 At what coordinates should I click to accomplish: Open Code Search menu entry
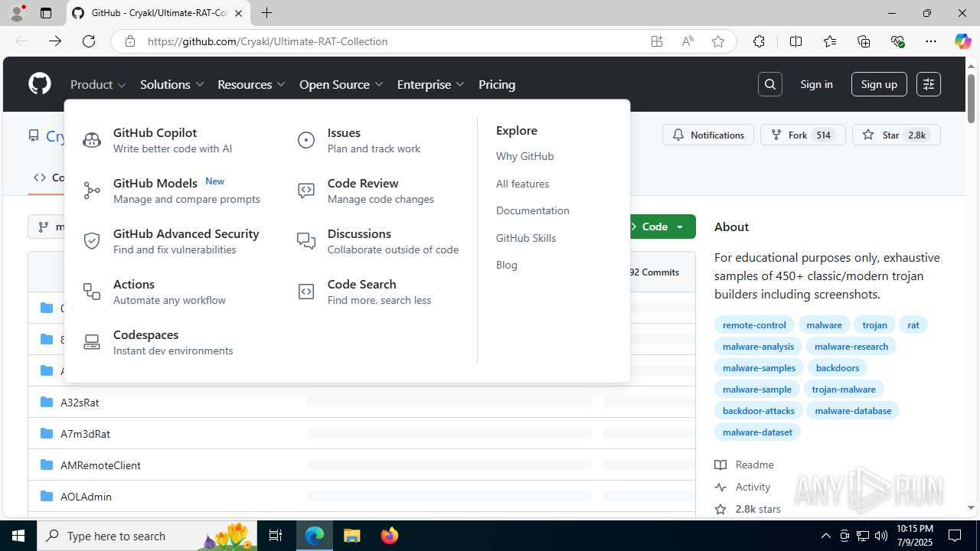pos(378,292)
